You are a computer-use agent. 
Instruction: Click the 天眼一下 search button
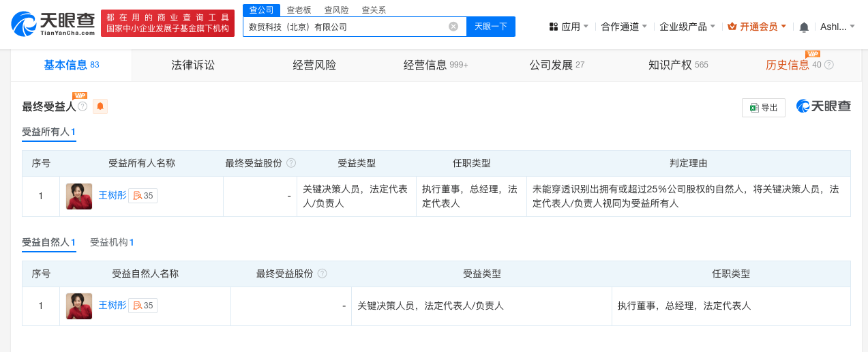[491, 27]
